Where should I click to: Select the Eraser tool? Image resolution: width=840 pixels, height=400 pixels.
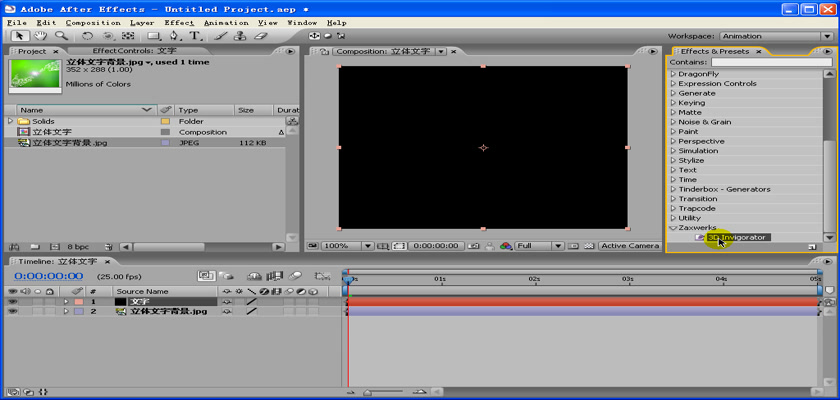pyautogui.click(x=260, y=36)
